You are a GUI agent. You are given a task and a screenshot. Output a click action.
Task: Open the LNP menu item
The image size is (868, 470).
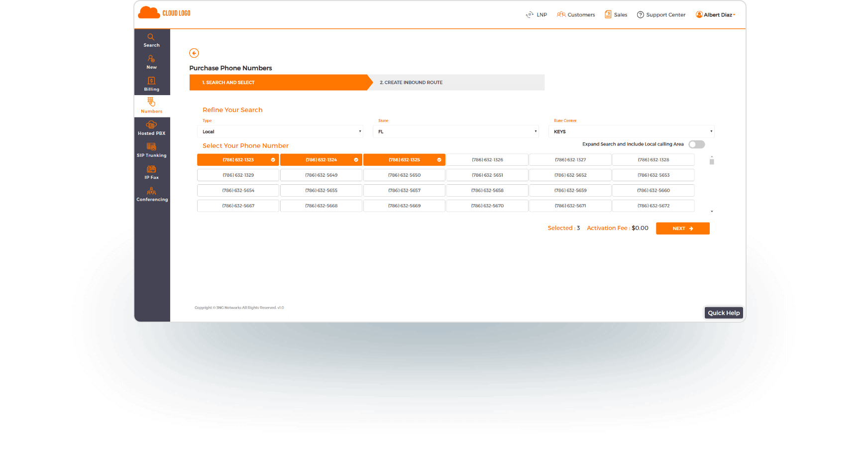[536, 15]
